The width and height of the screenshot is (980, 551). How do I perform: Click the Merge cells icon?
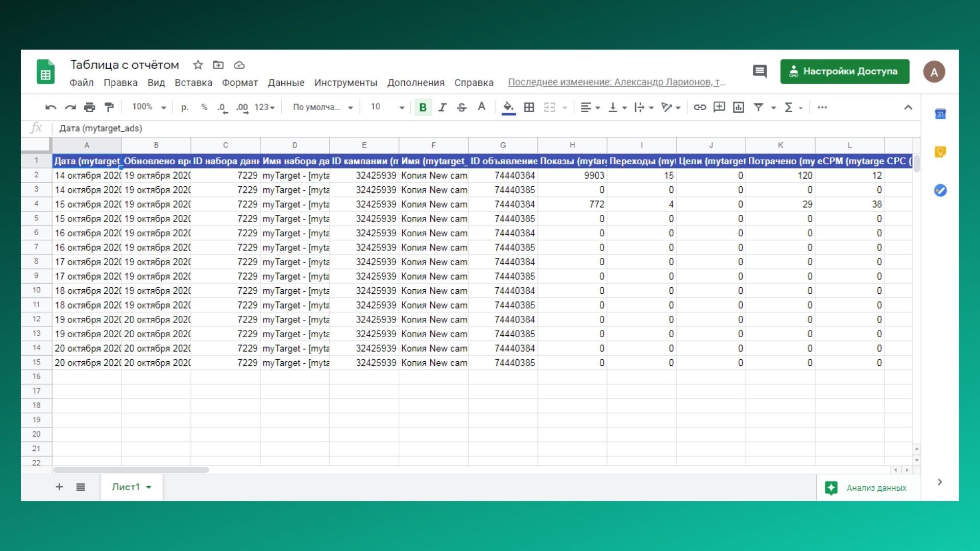tap(549, 107)
